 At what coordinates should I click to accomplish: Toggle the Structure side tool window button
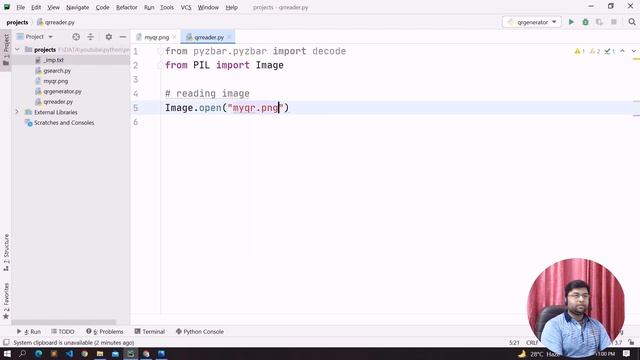[x=6, y=252]
